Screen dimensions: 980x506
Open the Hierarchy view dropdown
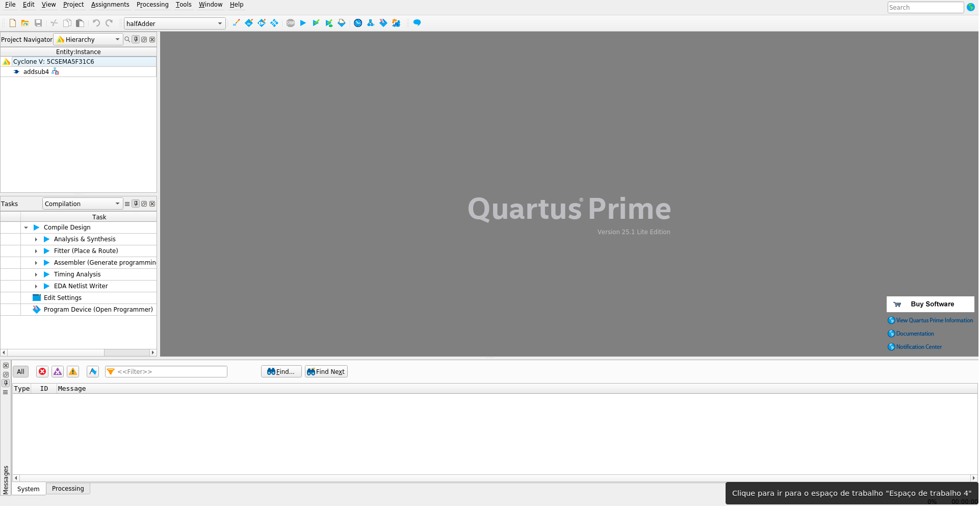[88, 39]
